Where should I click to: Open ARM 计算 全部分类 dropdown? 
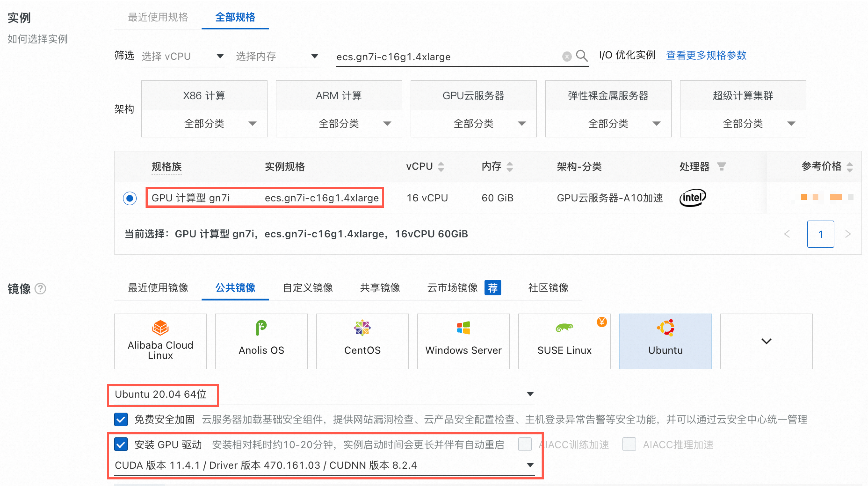coord(339,124)
